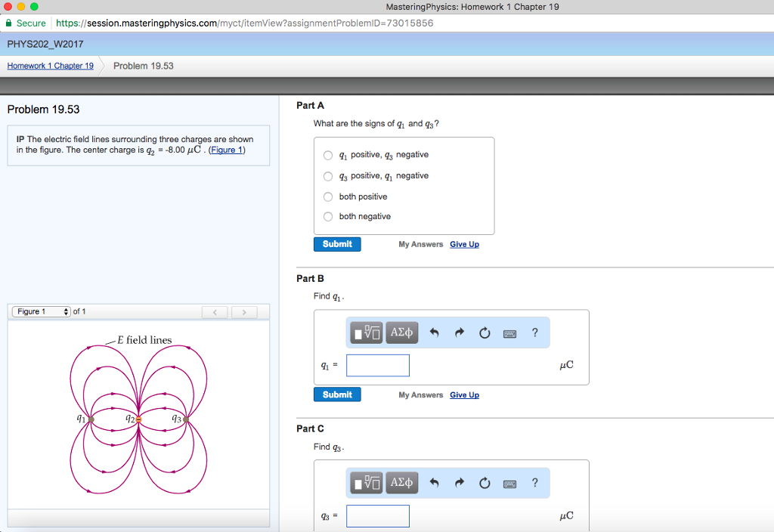Select 'both negative' option
The height and width of the screenshot is (532, 774).
(328, 217)
